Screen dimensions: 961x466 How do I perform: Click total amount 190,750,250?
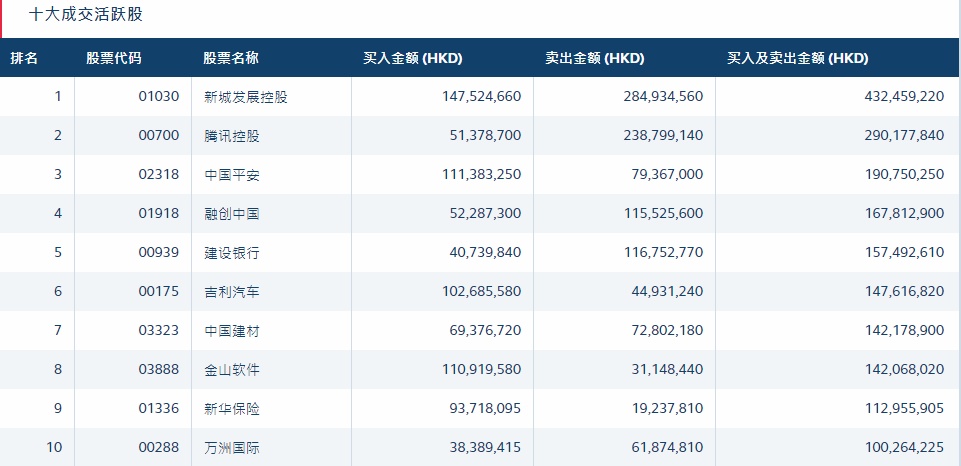[905, 174]
